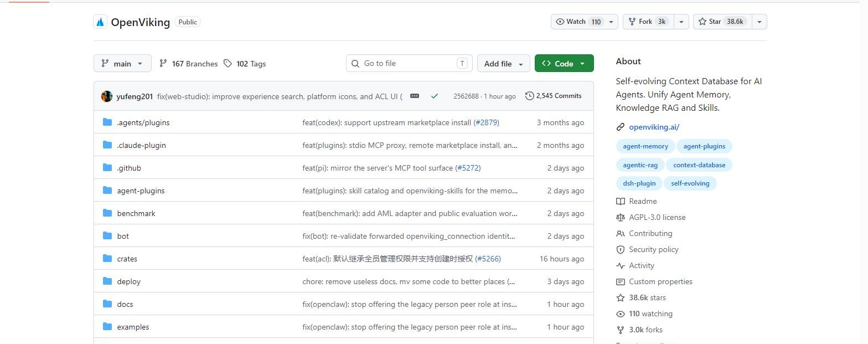Viewport: 868px width, 344px height.
Task: Select the agentic-rag topic tag
Action: pyautogui.click(x=640, y=165)
